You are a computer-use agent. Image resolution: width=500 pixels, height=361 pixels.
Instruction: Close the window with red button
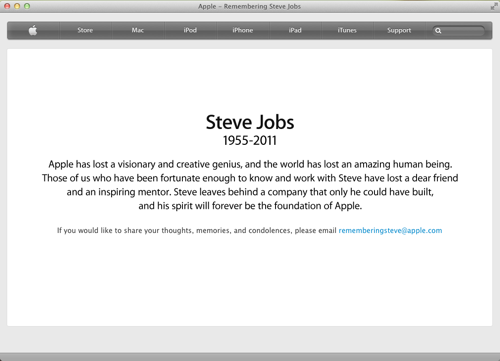click(x=7, y=6)
